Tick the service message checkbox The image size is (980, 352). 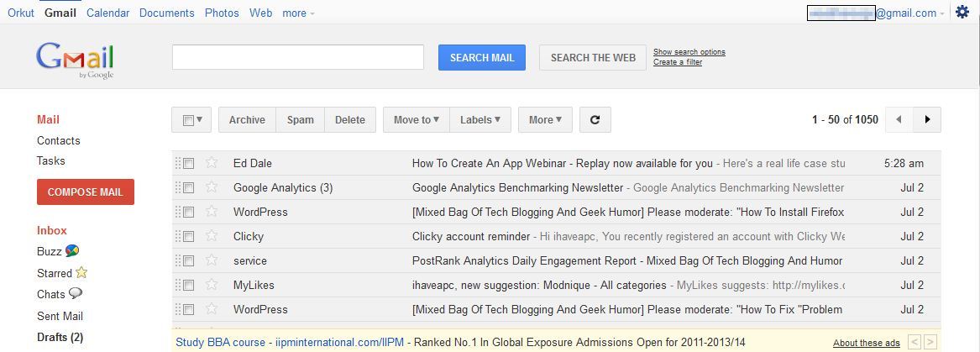coord(189,261)
